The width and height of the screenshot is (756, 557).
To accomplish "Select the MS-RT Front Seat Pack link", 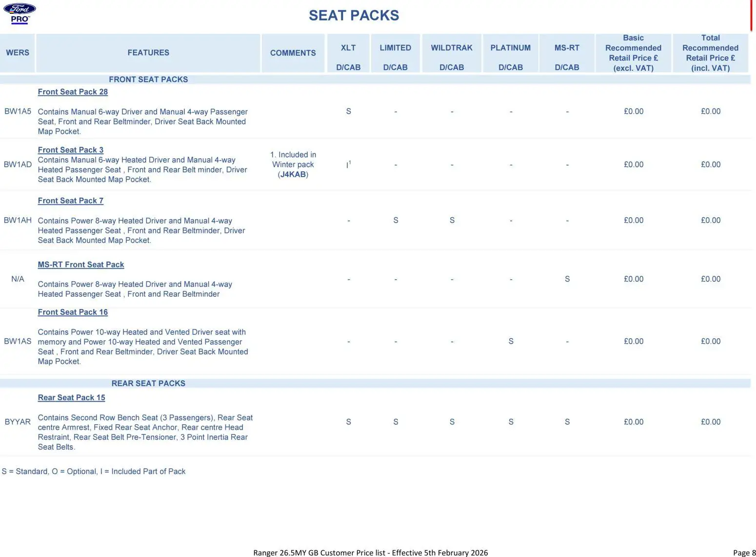I will click(x=81, y=265).
